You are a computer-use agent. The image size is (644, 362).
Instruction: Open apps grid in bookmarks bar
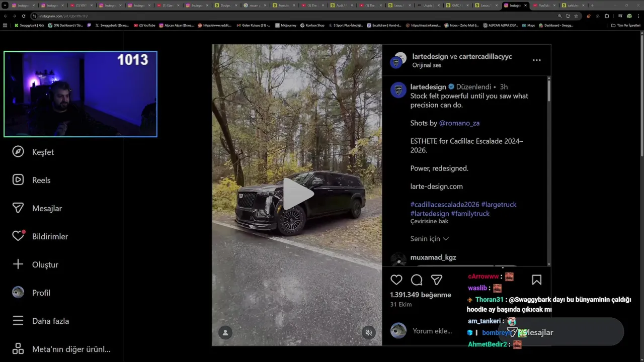[5, 25]
